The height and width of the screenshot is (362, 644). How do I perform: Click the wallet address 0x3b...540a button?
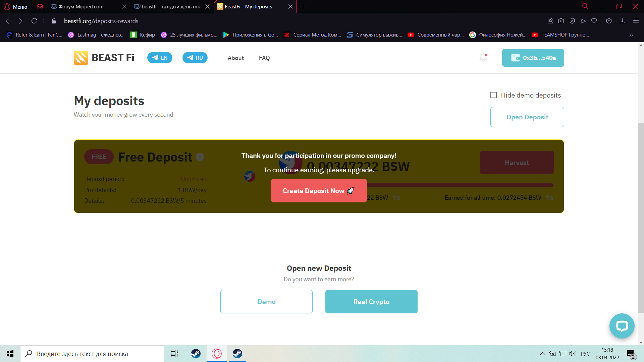coord(533,58)
